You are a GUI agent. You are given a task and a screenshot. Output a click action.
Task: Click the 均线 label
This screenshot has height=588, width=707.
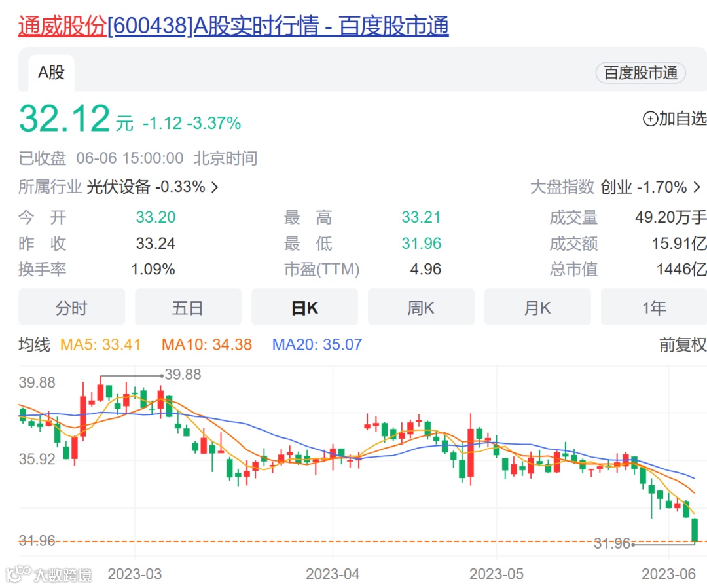(34, 345)
